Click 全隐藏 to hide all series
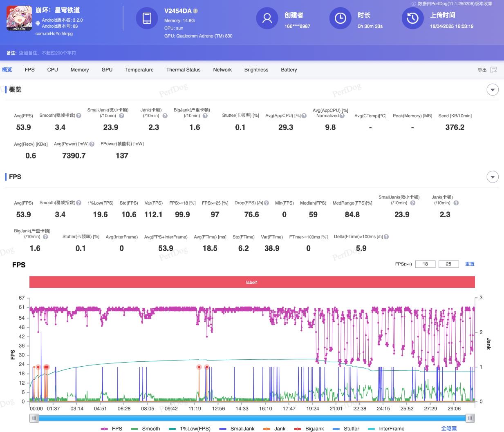 (448, 428)
